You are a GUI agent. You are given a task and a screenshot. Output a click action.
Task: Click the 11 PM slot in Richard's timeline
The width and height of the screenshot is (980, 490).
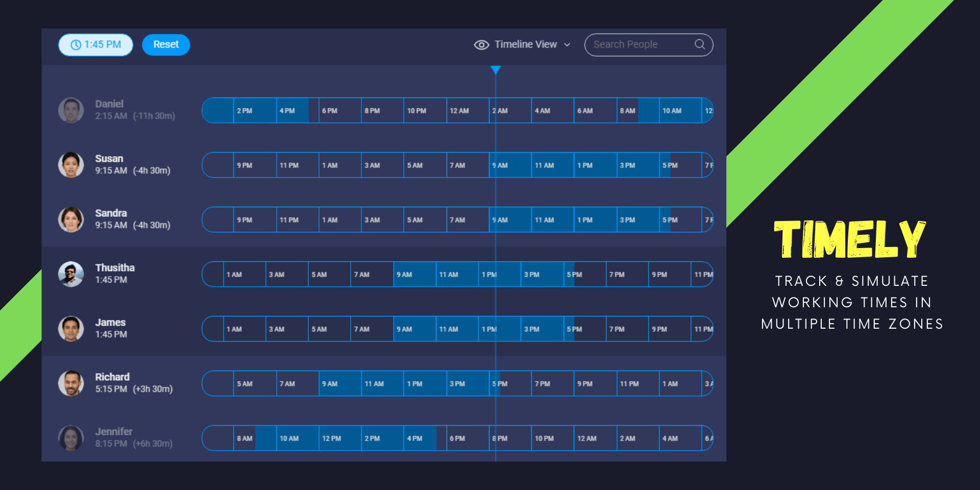point(638,383)
